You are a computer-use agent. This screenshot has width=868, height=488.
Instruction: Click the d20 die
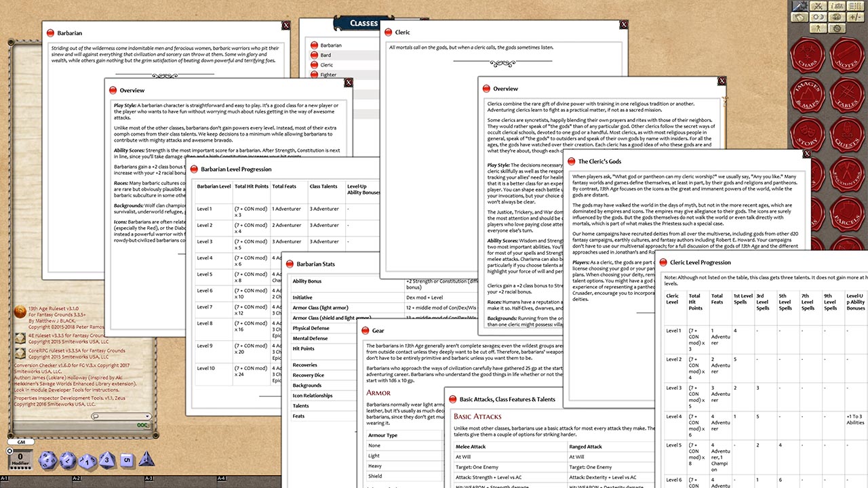coord(48,461)
